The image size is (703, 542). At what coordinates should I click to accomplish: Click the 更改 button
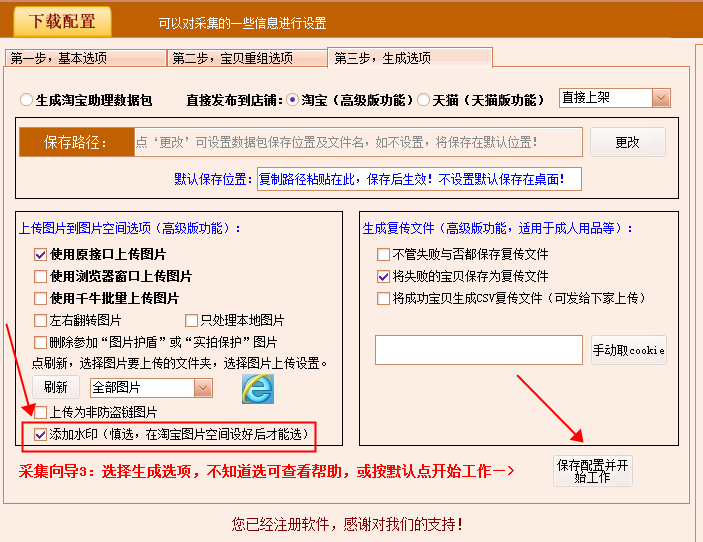[628, 143]
